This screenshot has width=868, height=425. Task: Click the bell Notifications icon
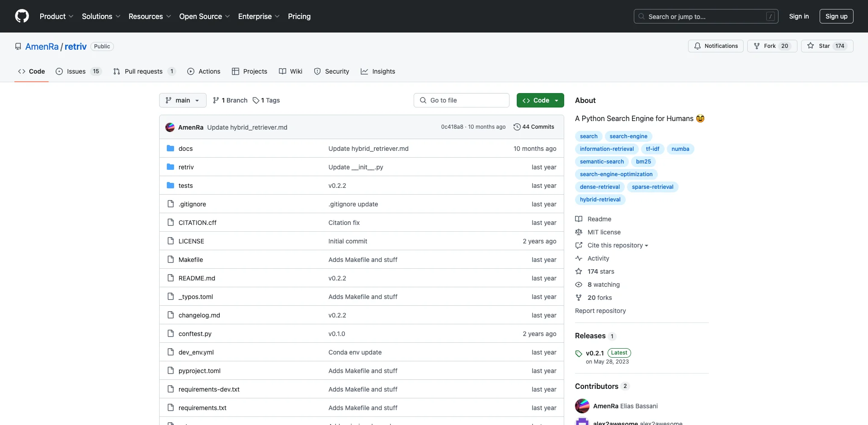698,46
